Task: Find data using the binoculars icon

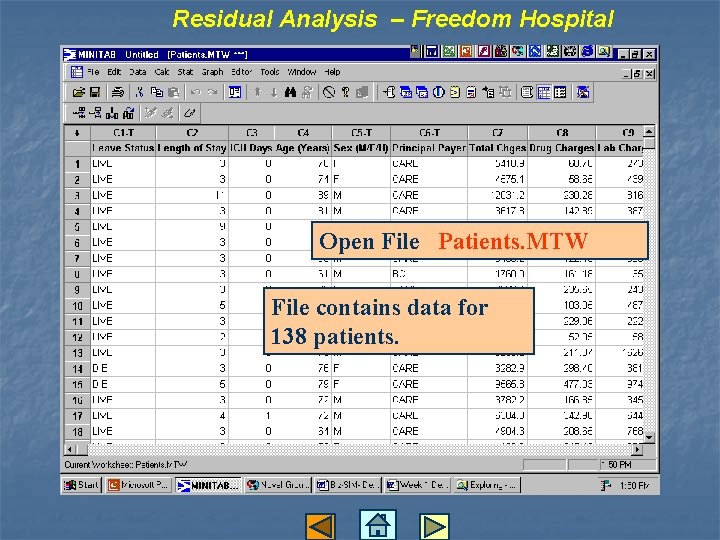Action: pos(290,92)
